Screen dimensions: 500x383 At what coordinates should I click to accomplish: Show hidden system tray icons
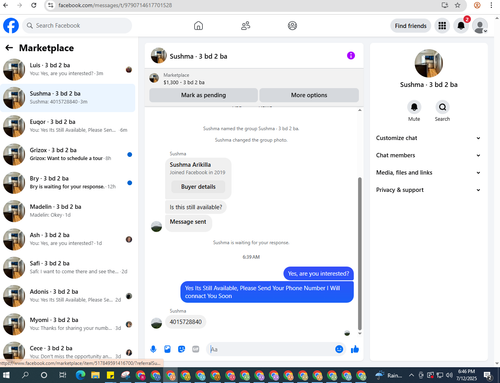411,375
